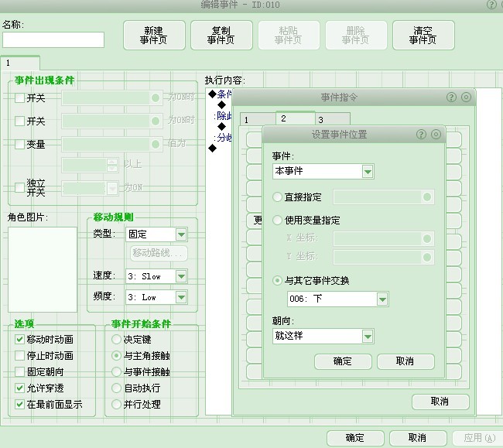503x448 pixels.
Task: Click the 角色图片 preview box
Action: pos(43,270)
